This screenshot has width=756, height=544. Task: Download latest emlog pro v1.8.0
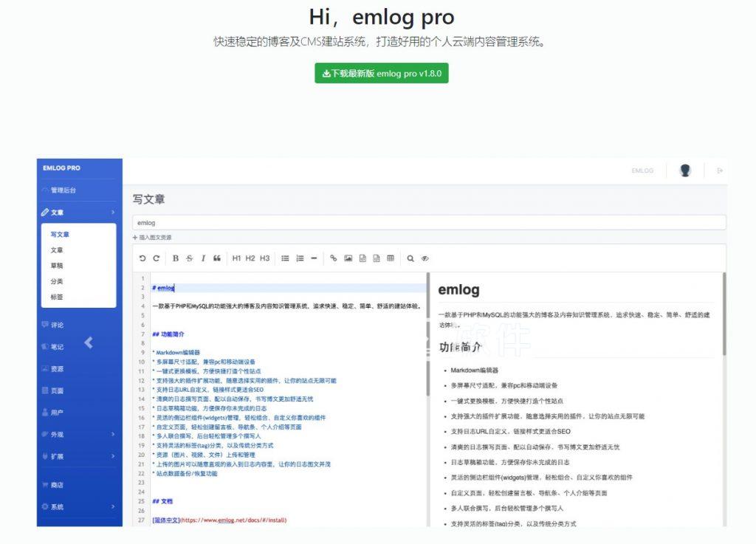pos(381,74)
